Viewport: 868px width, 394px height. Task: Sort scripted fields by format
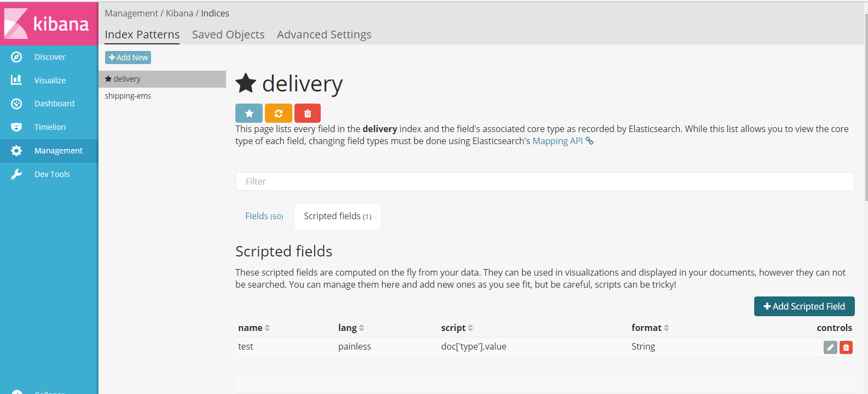coord(666,328)
